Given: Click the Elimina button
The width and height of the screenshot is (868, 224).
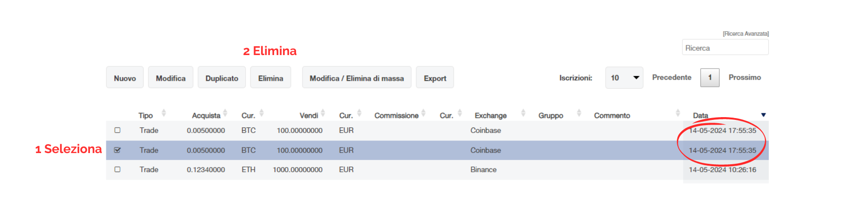Looking at the screenshot, I should click(x=270, y=78).
